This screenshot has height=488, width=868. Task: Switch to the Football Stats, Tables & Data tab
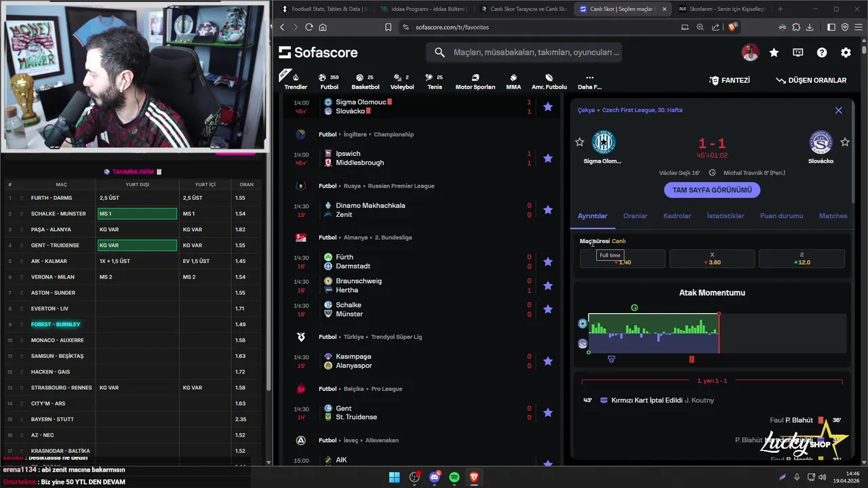324,9
